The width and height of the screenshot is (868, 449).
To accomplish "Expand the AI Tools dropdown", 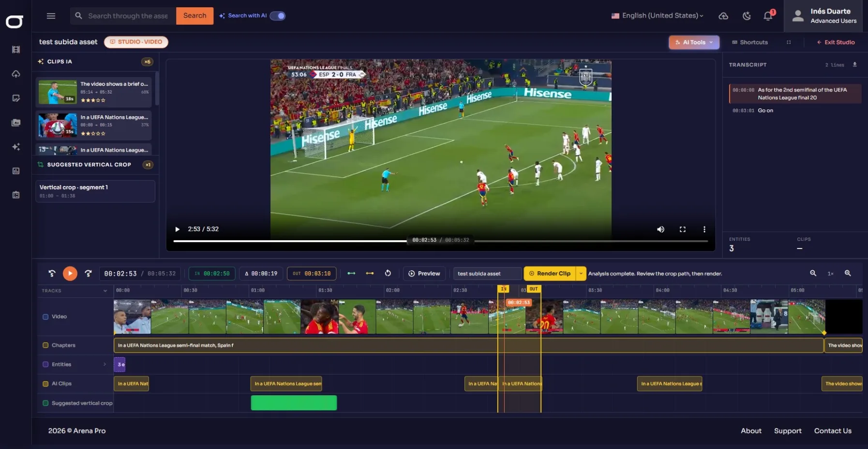I will tap(694, 42).
